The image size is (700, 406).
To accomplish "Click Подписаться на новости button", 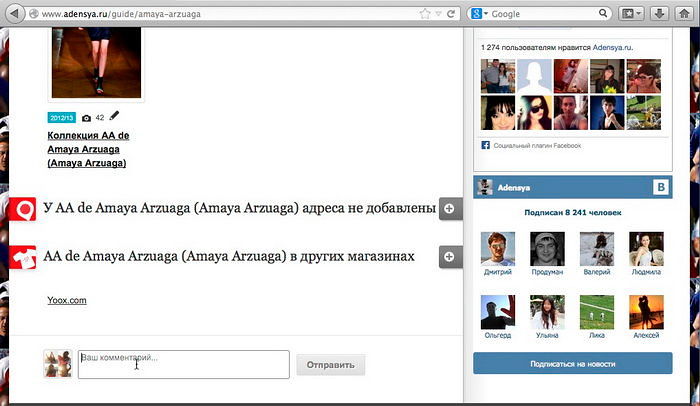I will point(573,364).
